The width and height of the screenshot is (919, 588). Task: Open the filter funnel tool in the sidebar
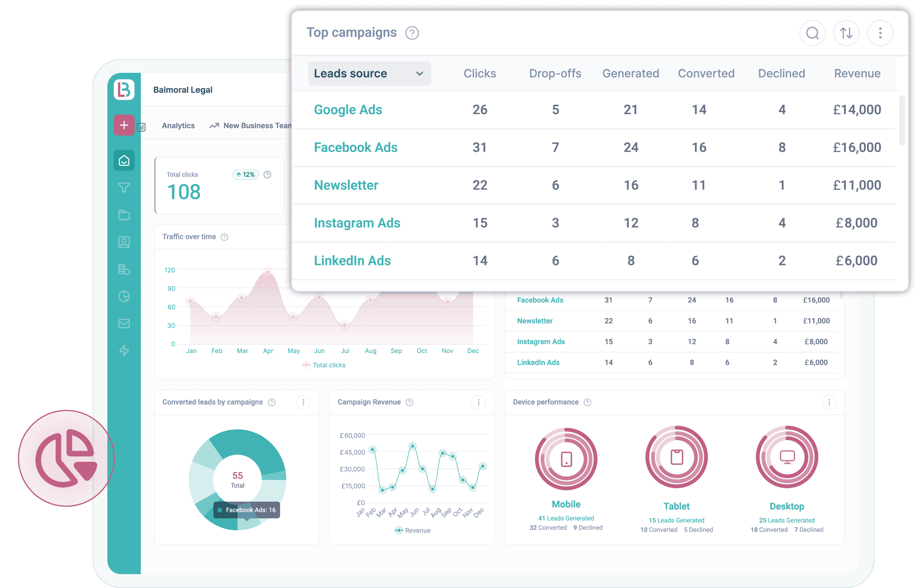[124, 188]
